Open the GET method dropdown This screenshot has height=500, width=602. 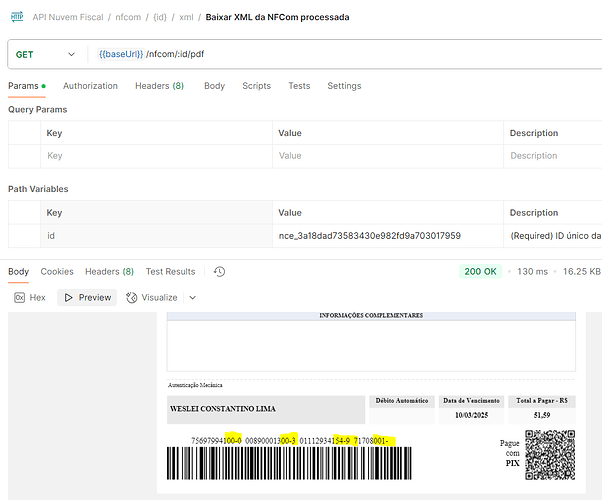pos(45,55)
